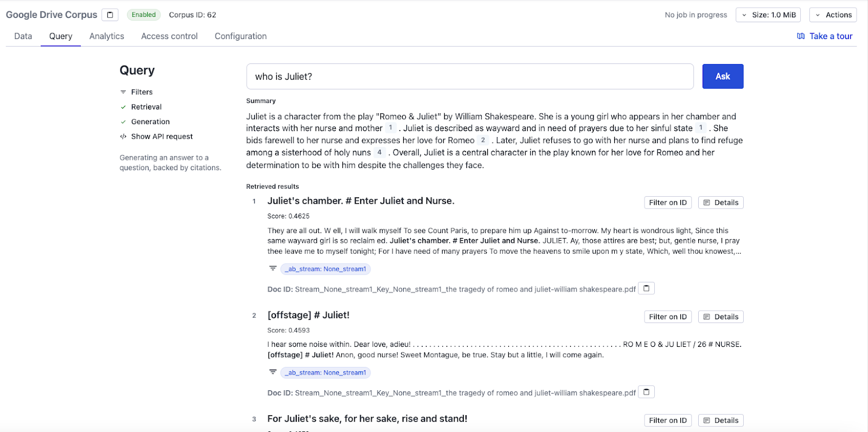
Task: Click the code icon next to Show API request
Action: tap(123, 136)
